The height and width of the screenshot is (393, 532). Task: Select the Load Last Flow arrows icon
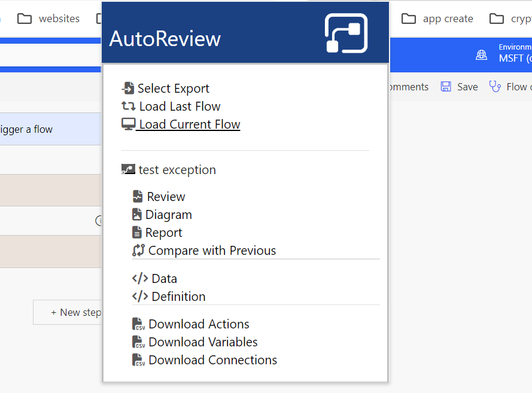click(127, 106)
